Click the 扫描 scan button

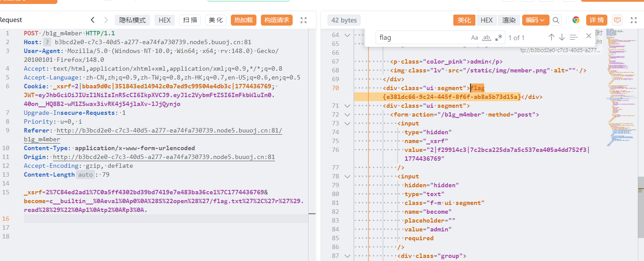[x=190, y=20]
